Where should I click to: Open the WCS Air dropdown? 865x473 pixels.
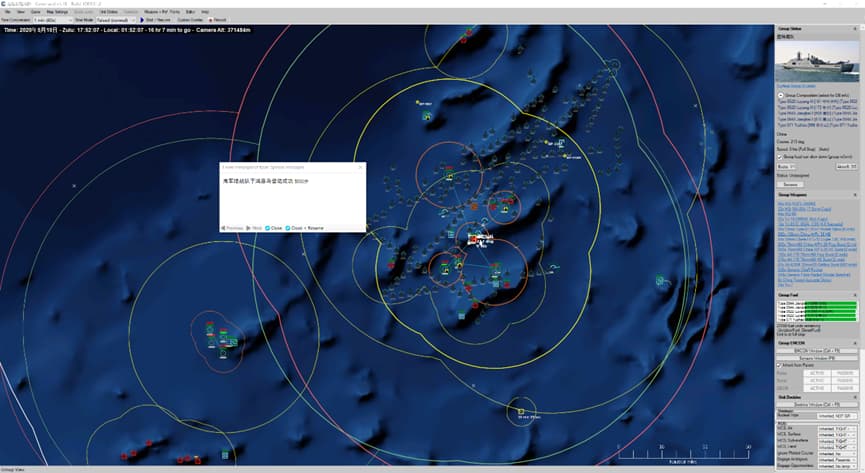pyautogui.click(x=837, y=428)
